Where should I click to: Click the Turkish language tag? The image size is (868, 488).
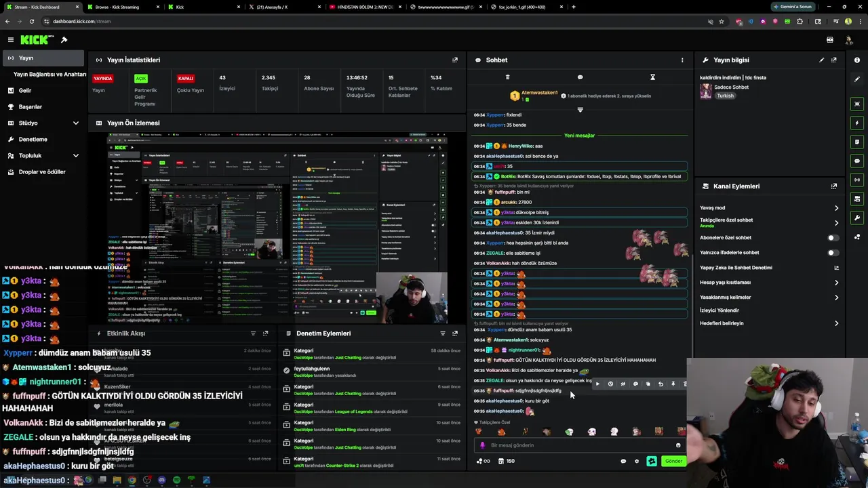click(x=725, y=96)
